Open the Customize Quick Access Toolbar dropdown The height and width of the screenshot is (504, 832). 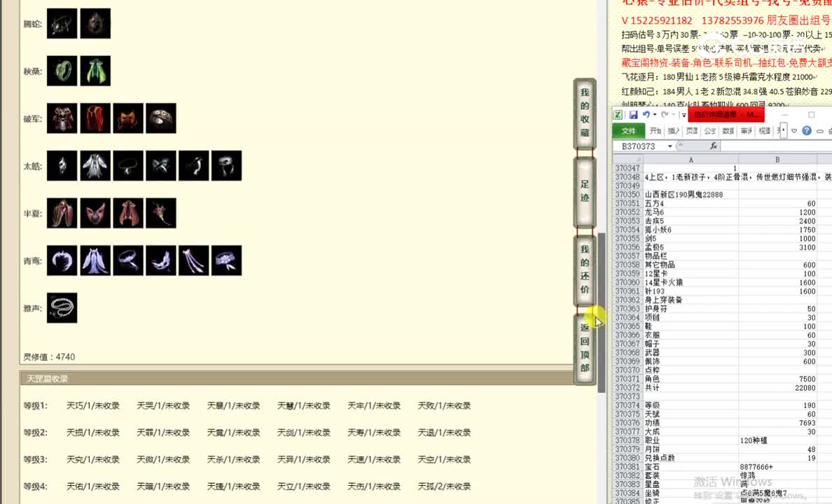pos(684,115)
